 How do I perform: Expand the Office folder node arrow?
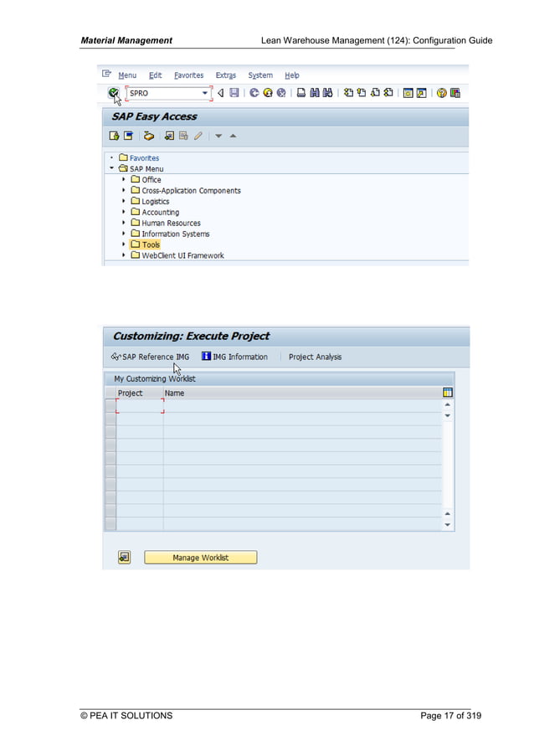124,179
